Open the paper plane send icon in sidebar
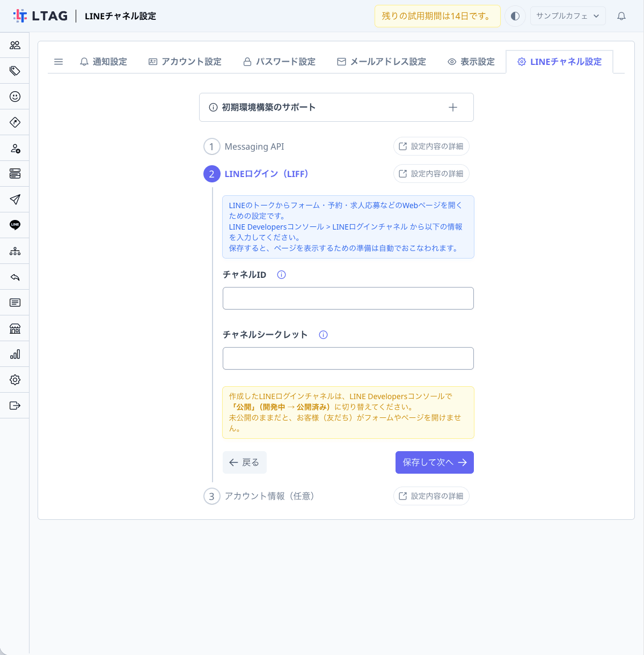This screenshot has height=655, width=644. 15,200
